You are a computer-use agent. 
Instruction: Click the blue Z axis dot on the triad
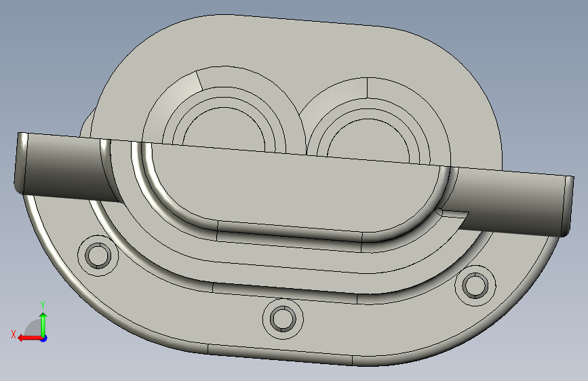[x=44, y=338]
